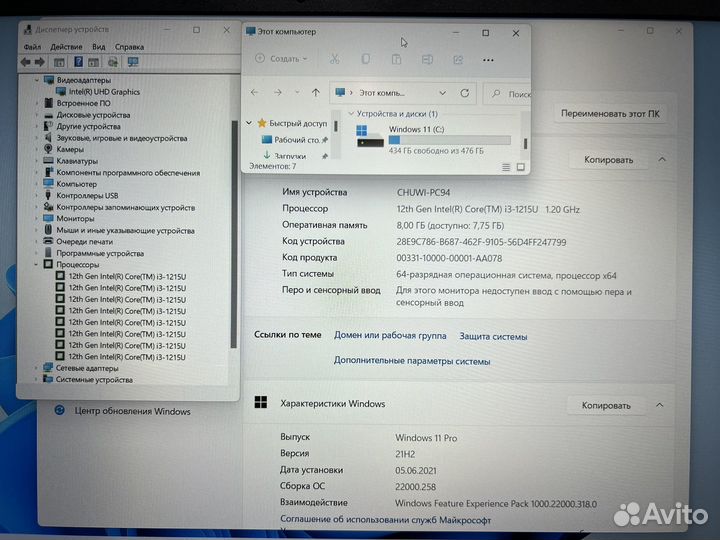
Task: Click Переименовать этот ПК button
Action: [610, 114]
